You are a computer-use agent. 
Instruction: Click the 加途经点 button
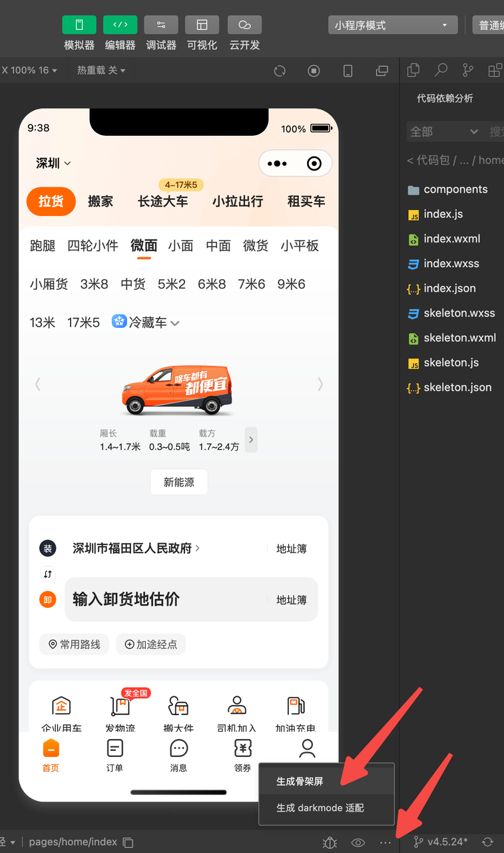(150, 644)
